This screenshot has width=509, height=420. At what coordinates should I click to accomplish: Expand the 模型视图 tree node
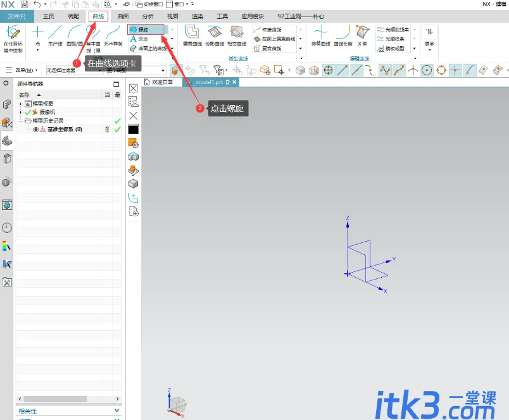(x=20, y=104)
